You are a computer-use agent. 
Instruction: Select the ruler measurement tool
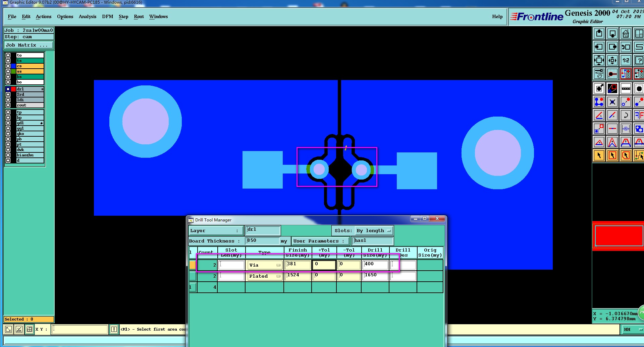pyautogui.click(x=626, y=89)
